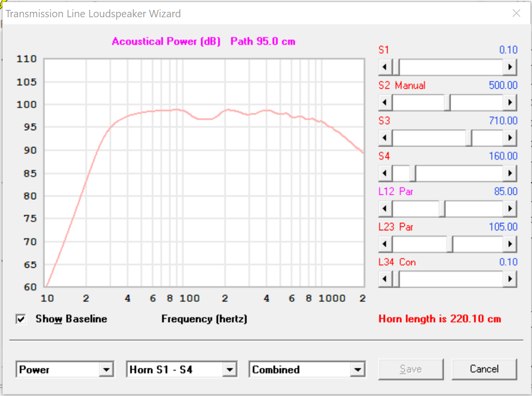Click the Cancel button
Screen dimensions: 532x396
point(484,369)
